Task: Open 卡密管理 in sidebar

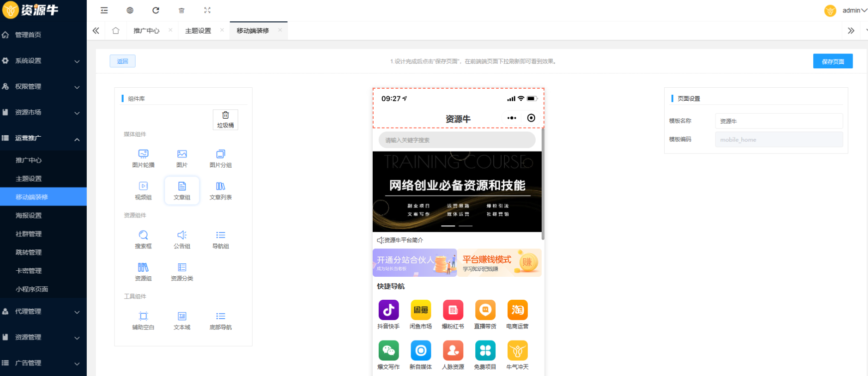Action: 43,271
